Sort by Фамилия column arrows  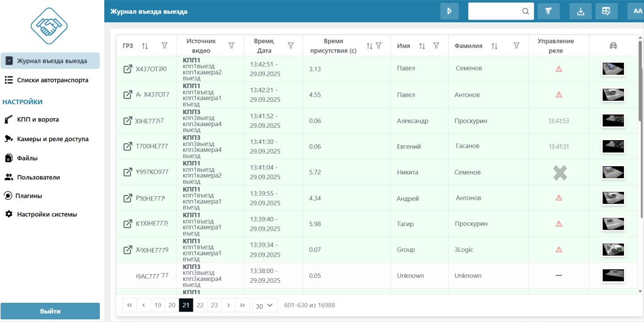click(x=494, y=46)
